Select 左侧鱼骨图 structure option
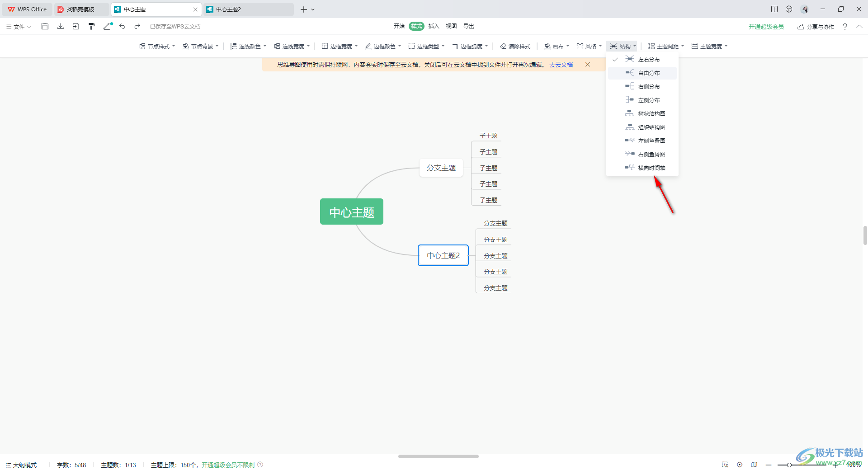The width and height of the screenshot is (868, 470). tap(642, 141)
